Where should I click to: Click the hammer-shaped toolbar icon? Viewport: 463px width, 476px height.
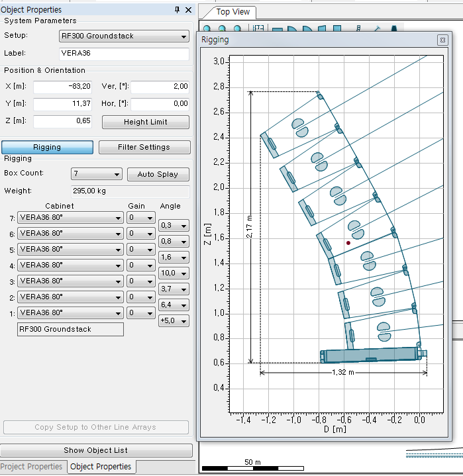pyautogui.click(x=377, y=28)
